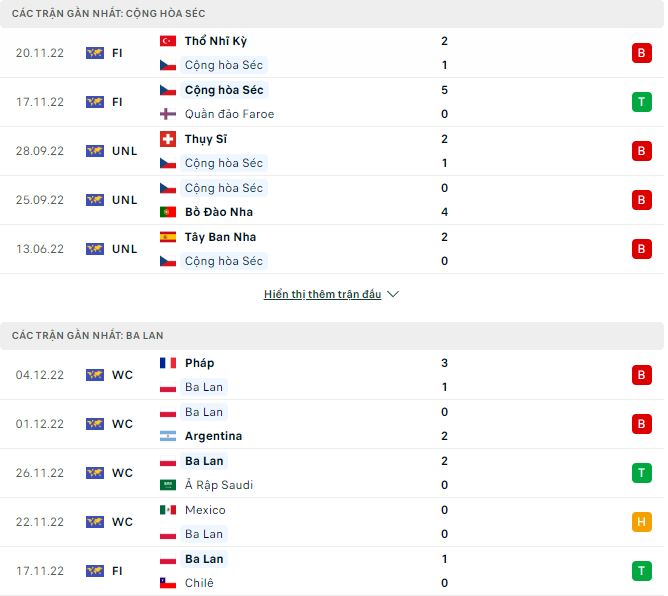Click the Spain flag icon
Image resolution: width=668 pixels, height=596 pixels.
point(168,237)
